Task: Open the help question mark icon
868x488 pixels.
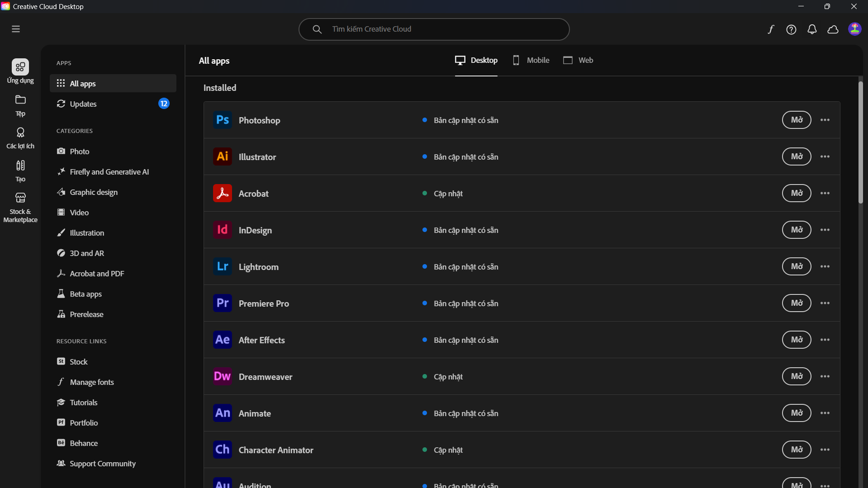Action: click(x=791, y=29)
